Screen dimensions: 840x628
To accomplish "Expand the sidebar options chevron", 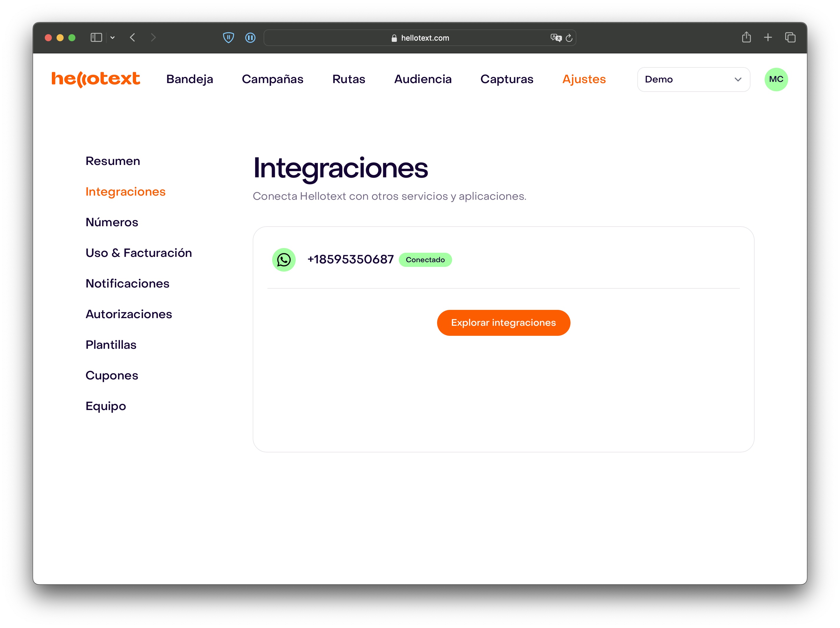I will tap(113, 38).
